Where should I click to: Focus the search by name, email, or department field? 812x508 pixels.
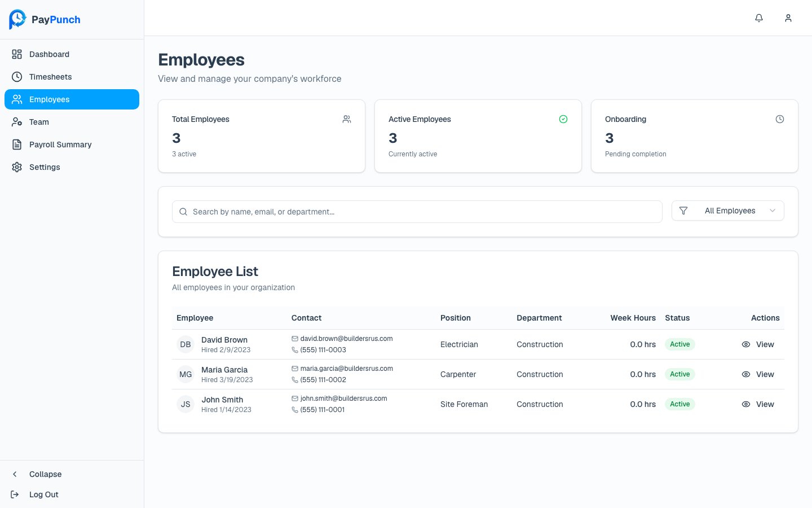point(417,212)
